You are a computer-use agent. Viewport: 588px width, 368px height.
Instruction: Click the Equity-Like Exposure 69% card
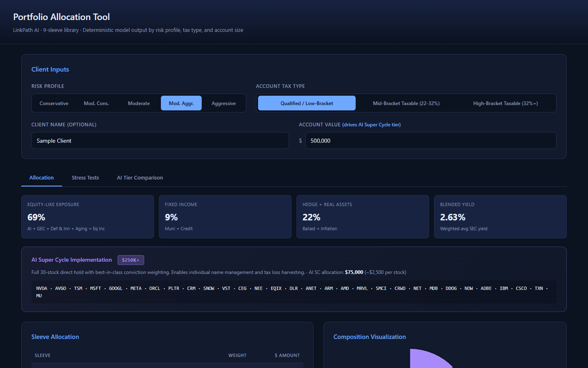coord(87,217)
